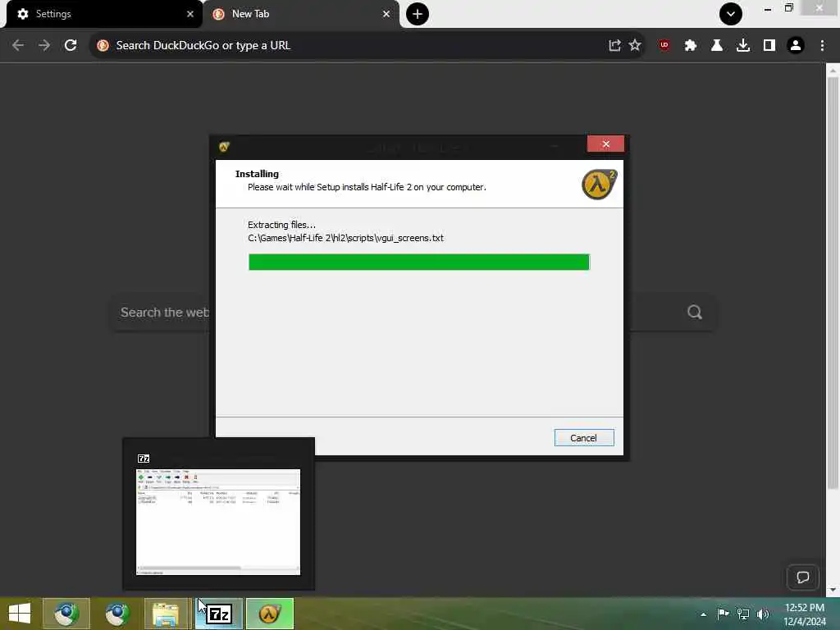Screen dimensions: 840x630
Task: Open the Extensions puzzle piece menu
Action: click(691, 46)
